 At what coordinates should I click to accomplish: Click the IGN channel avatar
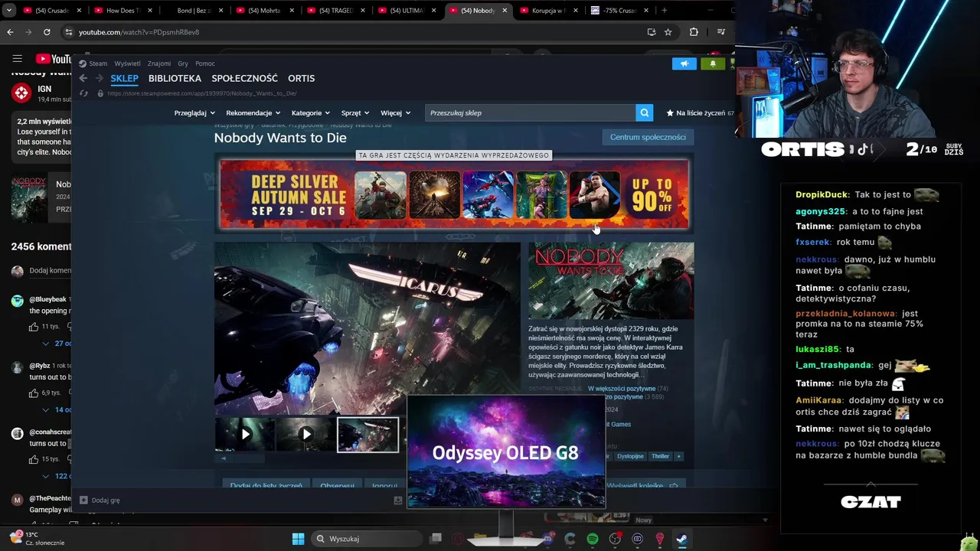21,93
